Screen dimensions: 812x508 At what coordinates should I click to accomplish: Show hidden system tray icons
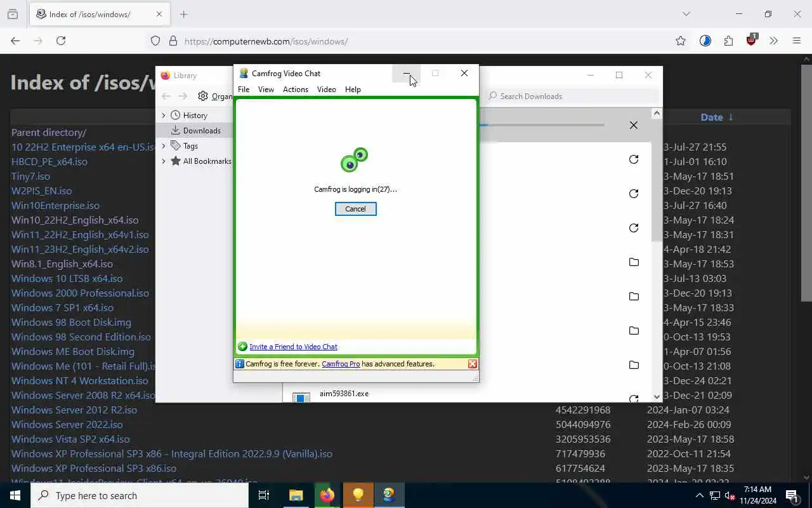pyautogui.click(x=699, y=495)
